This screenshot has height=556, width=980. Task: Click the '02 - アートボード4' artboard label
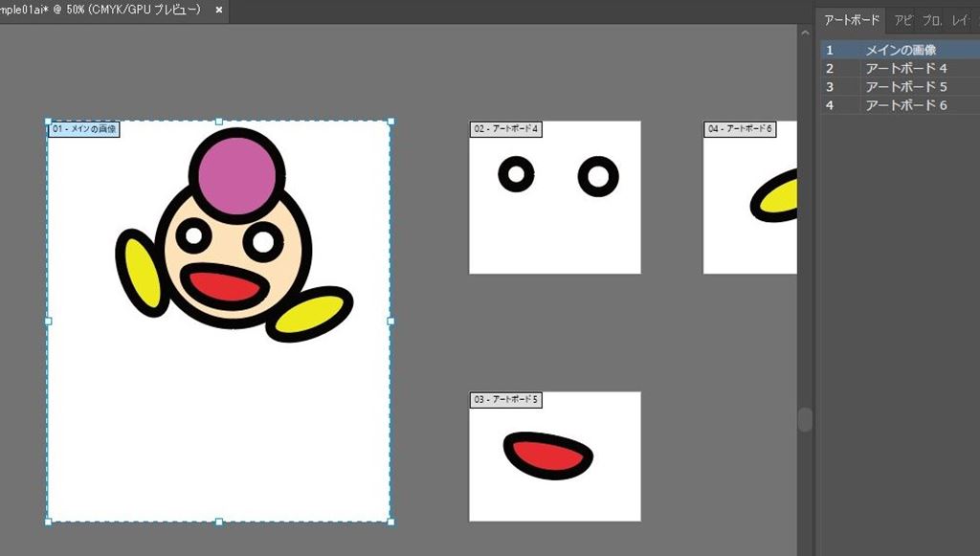(506, 129)
